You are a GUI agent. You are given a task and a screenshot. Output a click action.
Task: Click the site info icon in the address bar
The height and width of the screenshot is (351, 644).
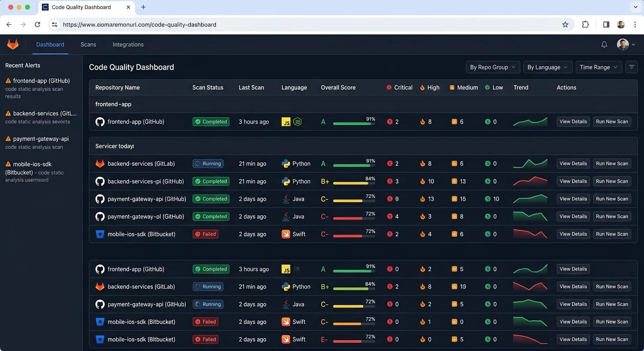[x=55, y=25]
